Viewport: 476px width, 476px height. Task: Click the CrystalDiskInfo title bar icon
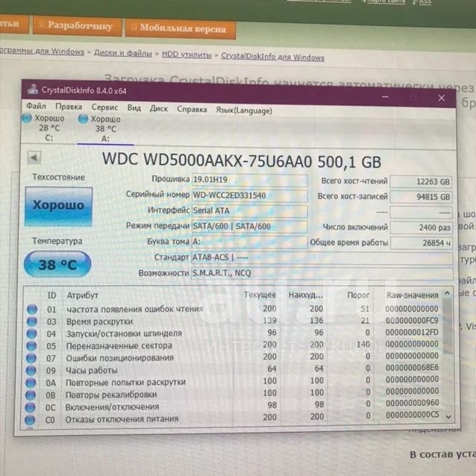tap(33, 90)
